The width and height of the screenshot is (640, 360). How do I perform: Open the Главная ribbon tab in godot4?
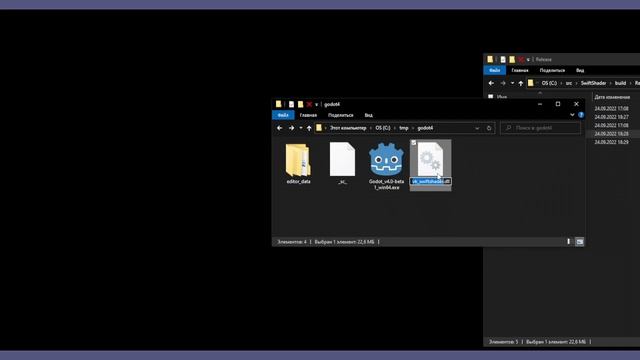308,115
